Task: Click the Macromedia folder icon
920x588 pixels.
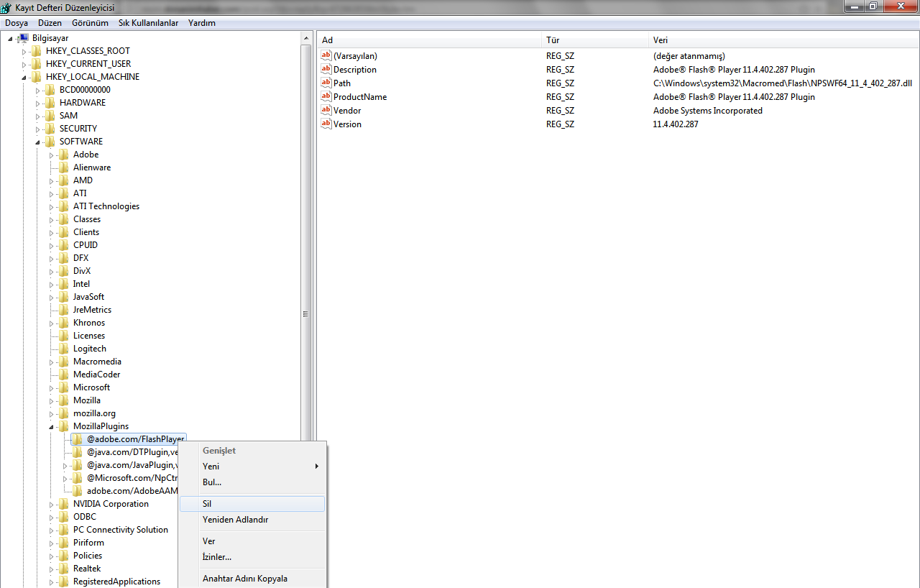Action: pos(64,362)
